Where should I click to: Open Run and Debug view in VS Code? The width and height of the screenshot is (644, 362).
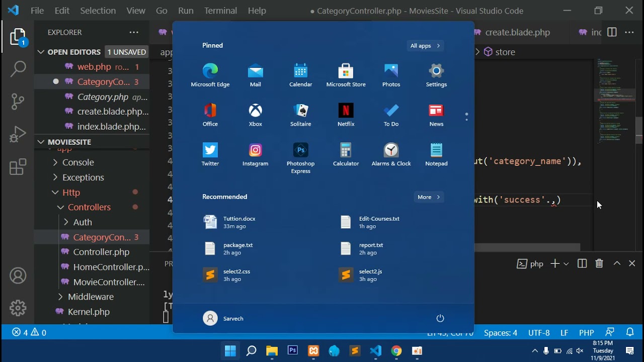click(18, 134)
